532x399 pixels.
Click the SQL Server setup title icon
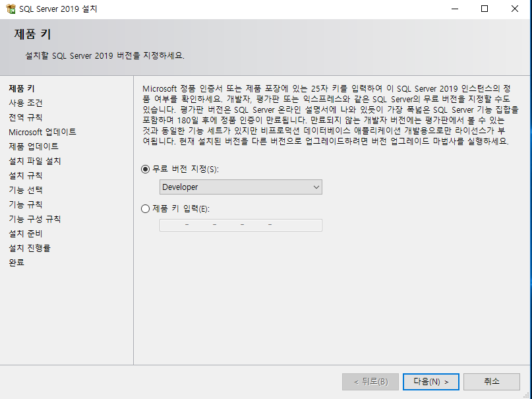11,9
